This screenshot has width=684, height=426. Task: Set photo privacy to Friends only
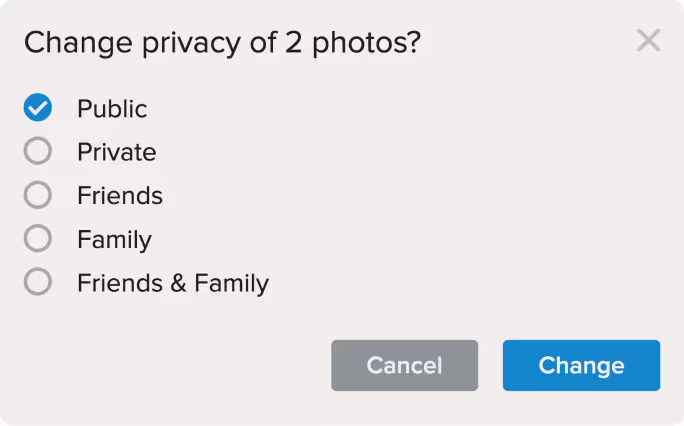tap(38, 196)
